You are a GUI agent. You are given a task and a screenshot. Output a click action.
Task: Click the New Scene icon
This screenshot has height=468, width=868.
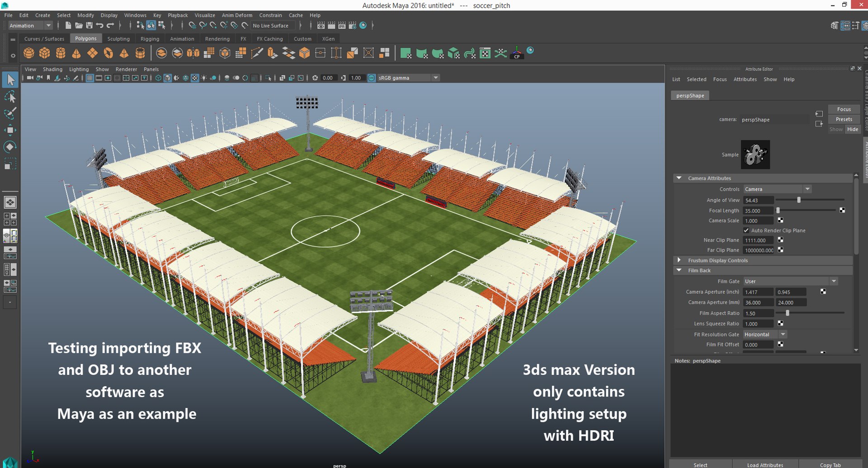[x=68, y=26]
